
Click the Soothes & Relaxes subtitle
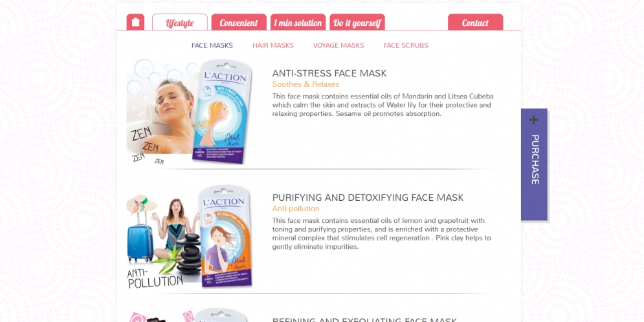tap(305, 84)
